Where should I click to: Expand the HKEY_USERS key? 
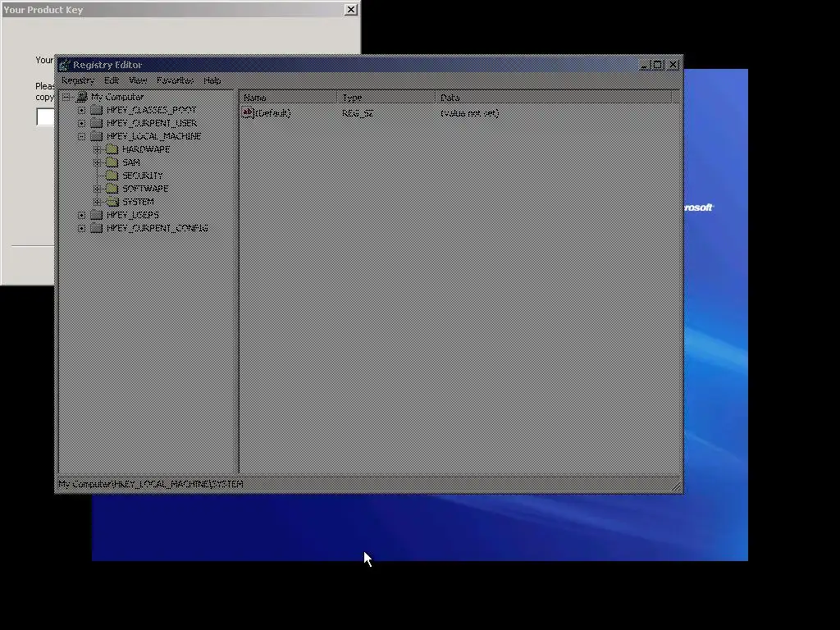tap(81, 215)
